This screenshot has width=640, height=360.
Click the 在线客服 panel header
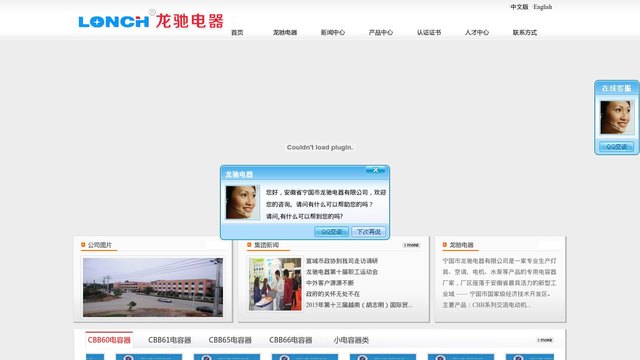(617, 88)
